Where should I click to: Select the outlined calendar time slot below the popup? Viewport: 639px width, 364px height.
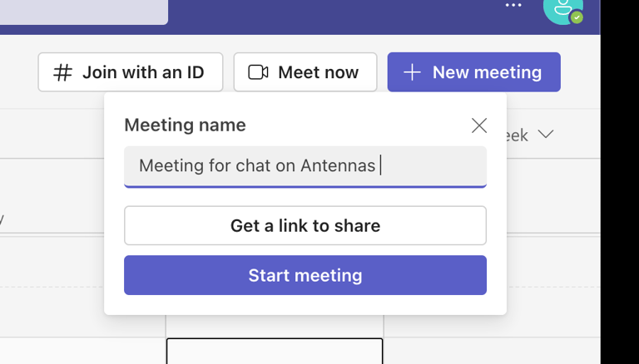[x=275, y=351]
